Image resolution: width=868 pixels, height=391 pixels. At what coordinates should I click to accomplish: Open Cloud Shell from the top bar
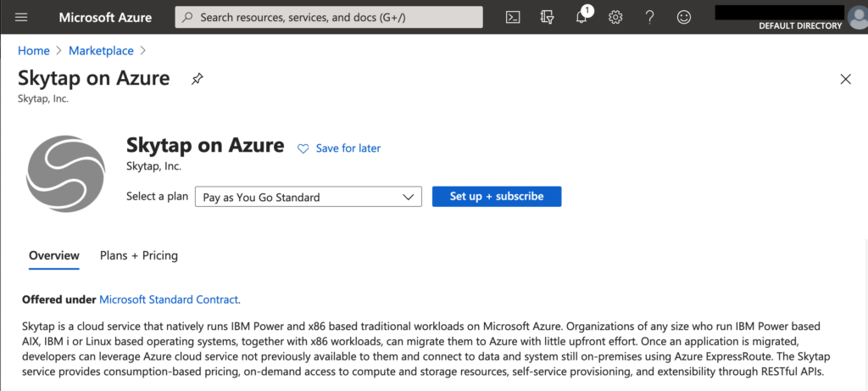pos(513,17)
